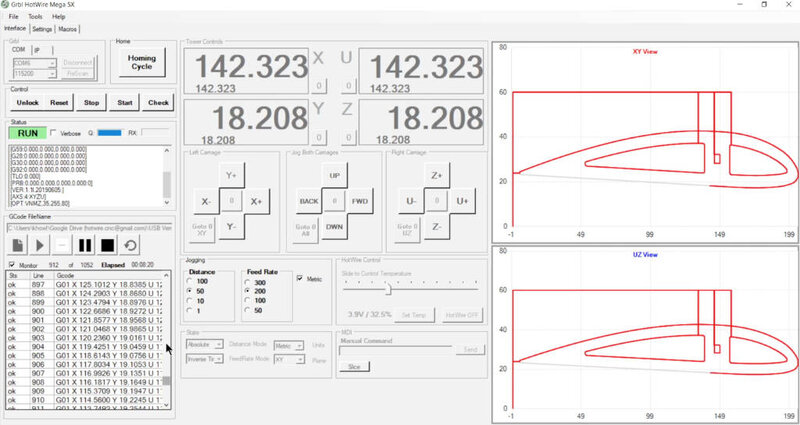Click the GCode file path field
Viewport: 800px width, 425px height.
coord(90,228)
